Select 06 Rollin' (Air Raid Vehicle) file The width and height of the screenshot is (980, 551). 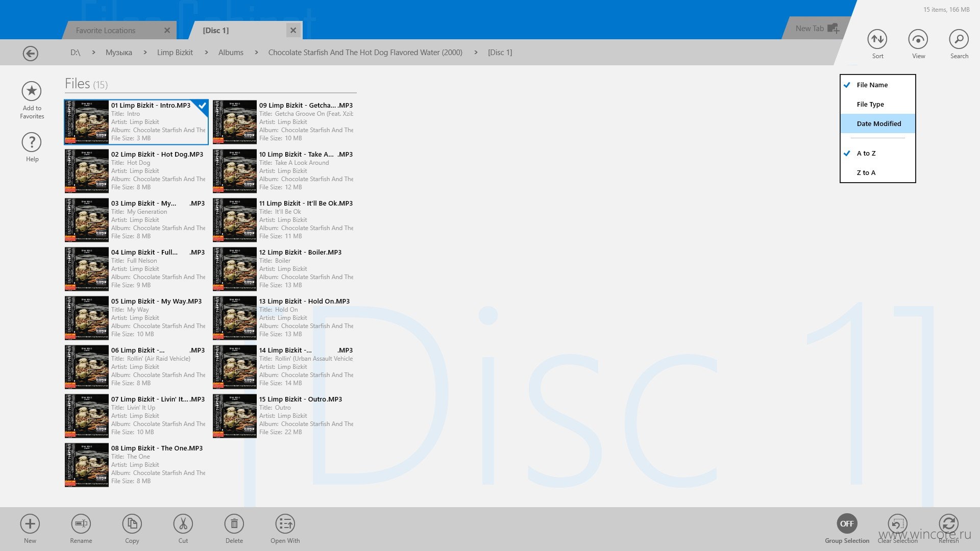(136, 367)
